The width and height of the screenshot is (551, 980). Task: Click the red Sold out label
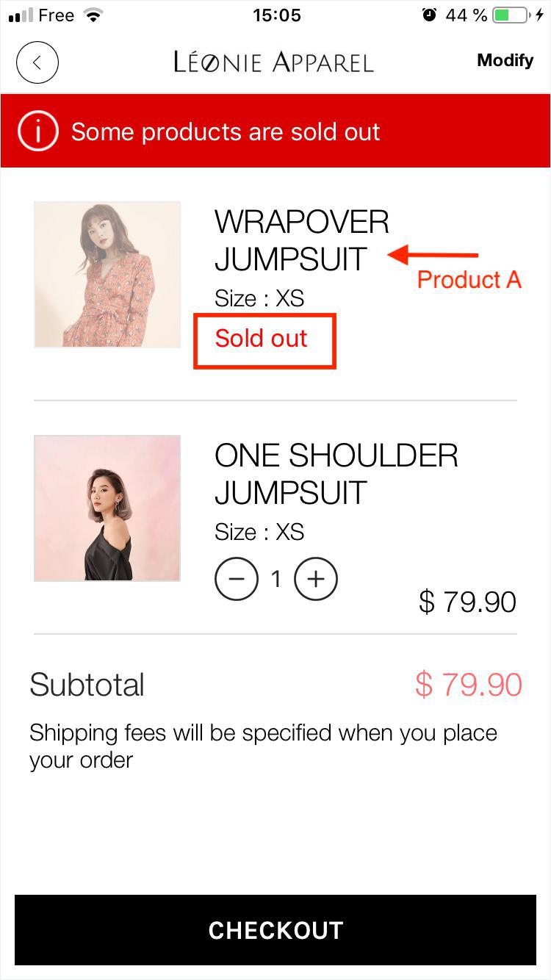[x=262, y=339]
